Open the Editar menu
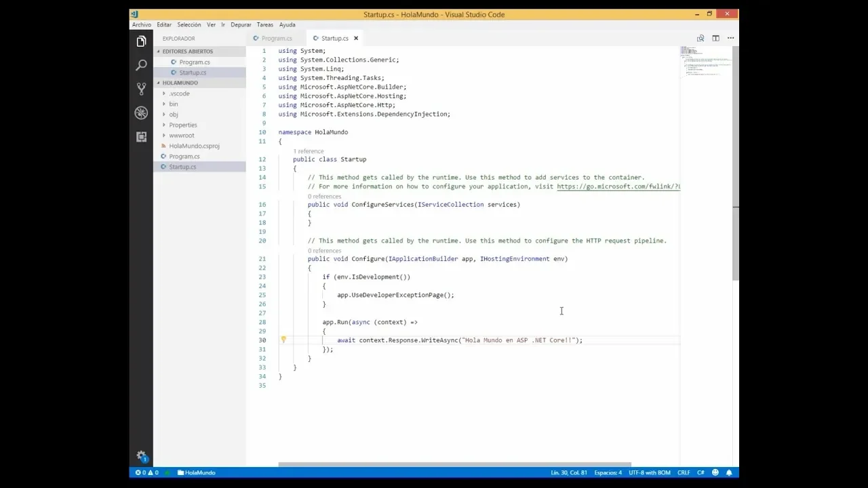This screenshot has width=868, height=488. click(164, 24)
